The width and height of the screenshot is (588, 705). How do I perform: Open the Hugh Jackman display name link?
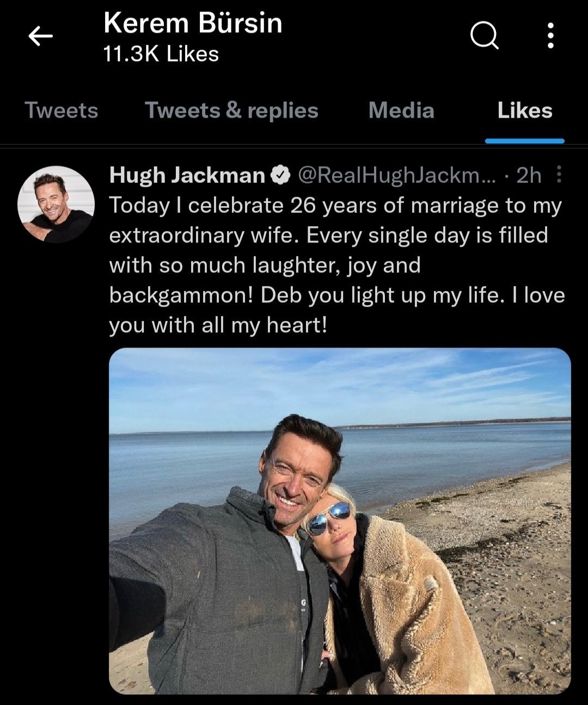pyautogui.click(x=187, y=175)
